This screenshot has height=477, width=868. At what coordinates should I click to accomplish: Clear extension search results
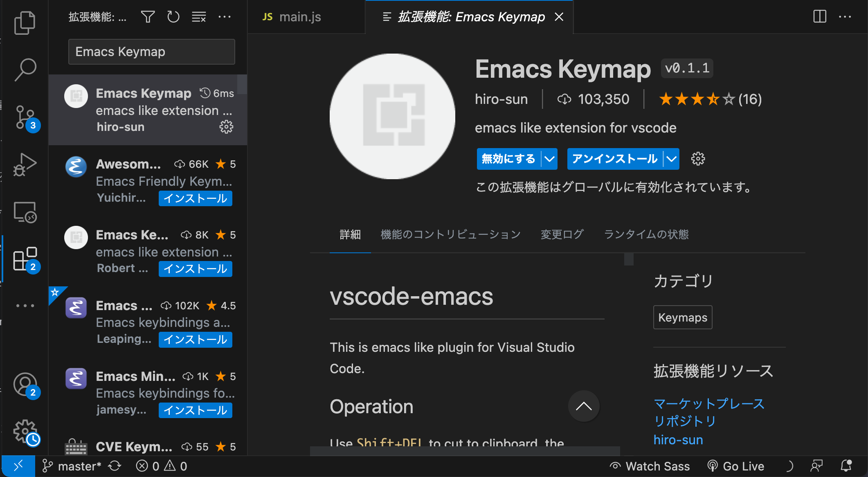click(199, 17)
